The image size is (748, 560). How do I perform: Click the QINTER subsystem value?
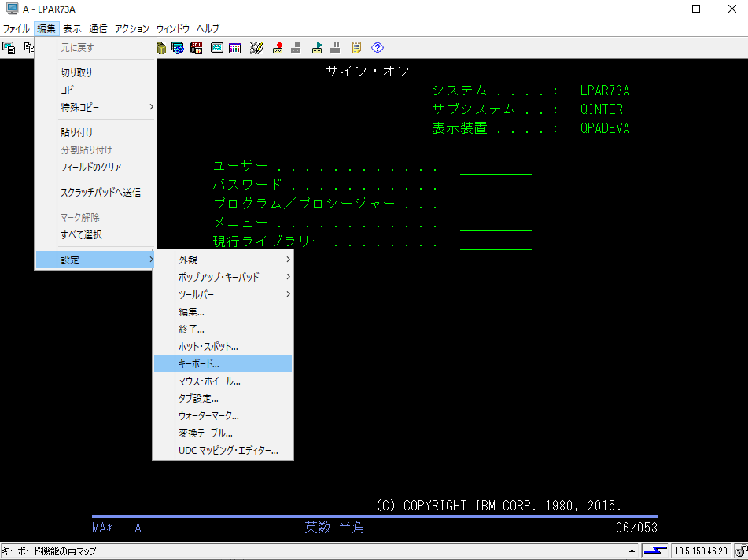pos(602,109)
